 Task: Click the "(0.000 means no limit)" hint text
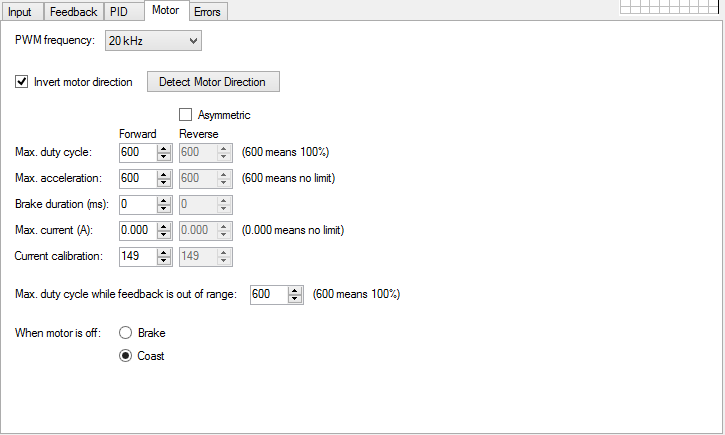click(x=293, y=230)
